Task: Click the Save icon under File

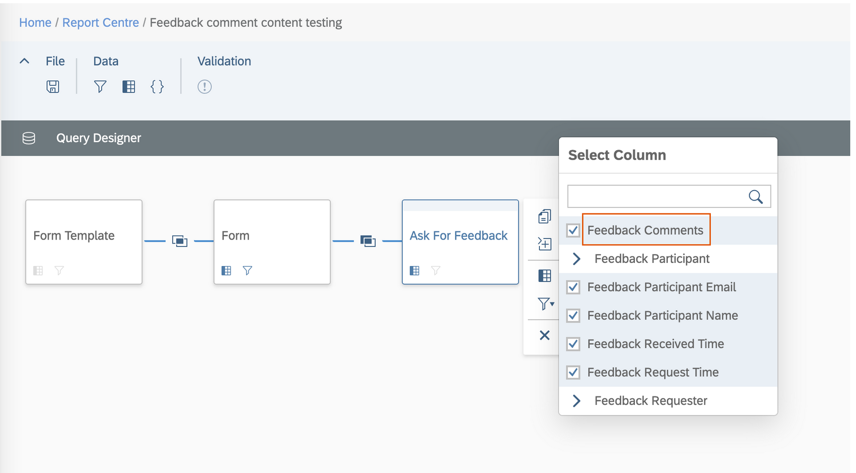Action: [53, 87]
